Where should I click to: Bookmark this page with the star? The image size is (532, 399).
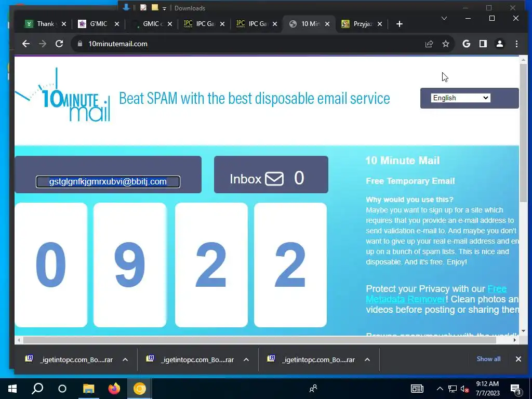(x=446, y=44)
